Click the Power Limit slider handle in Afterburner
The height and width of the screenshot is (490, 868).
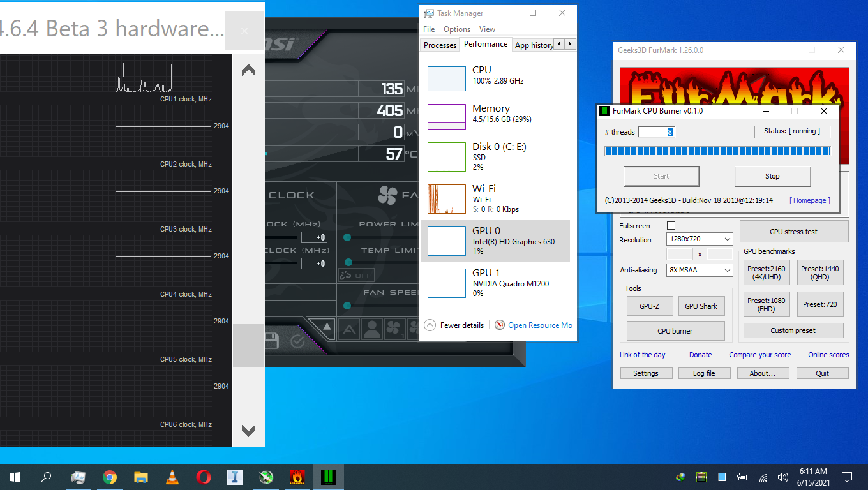click(x=348, y=237)
